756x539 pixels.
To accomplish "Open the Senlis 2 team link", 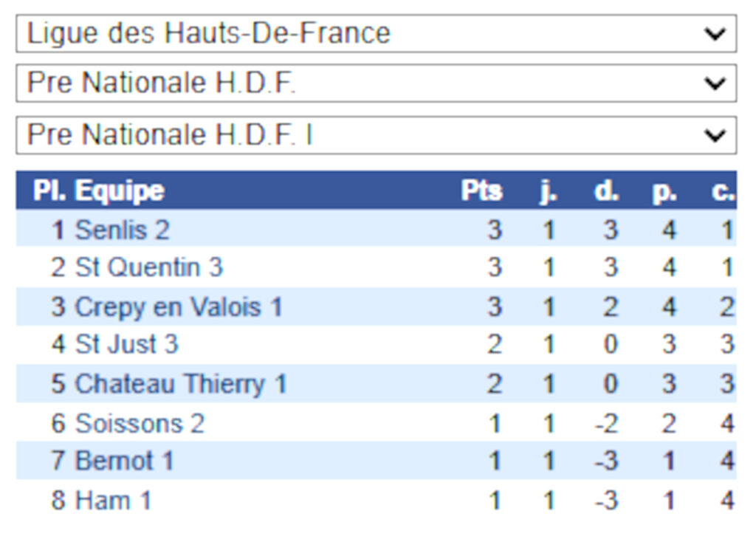I will [x=122, y=230].
